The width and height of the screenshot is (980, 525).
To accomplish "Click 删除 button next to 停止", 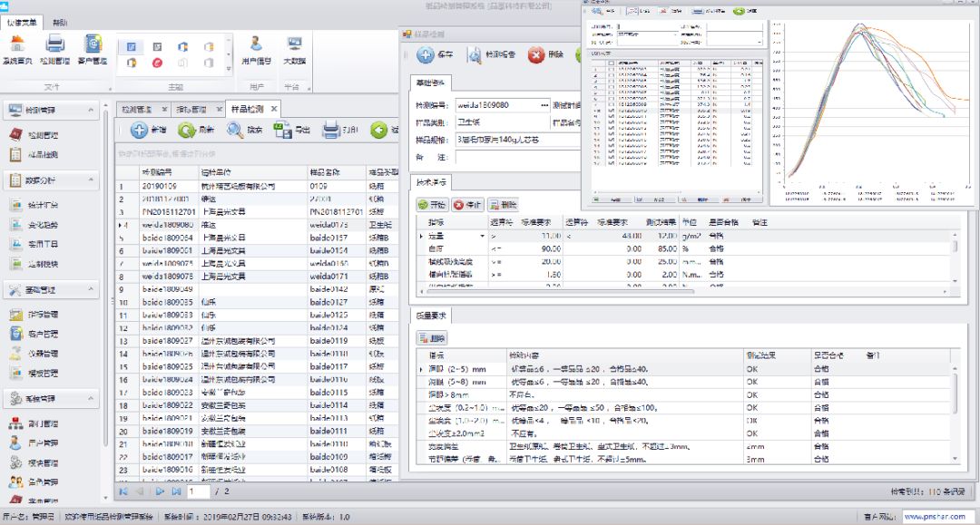I will pos(503,205).
